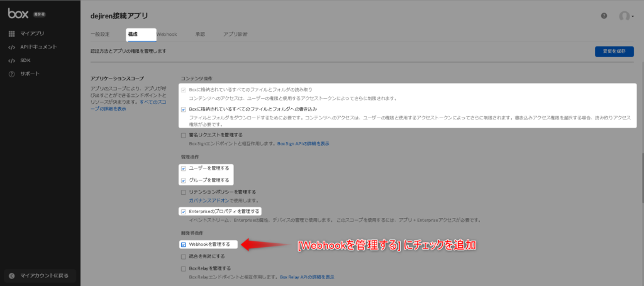Open サポート question mark icon

11,74
